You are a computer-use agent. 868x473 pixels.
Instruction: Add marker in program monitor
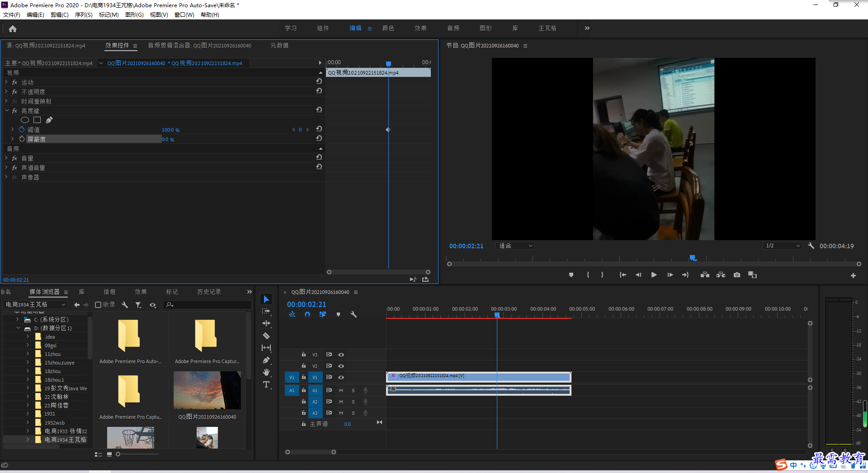pyautogui.click(x=571, y=275)
